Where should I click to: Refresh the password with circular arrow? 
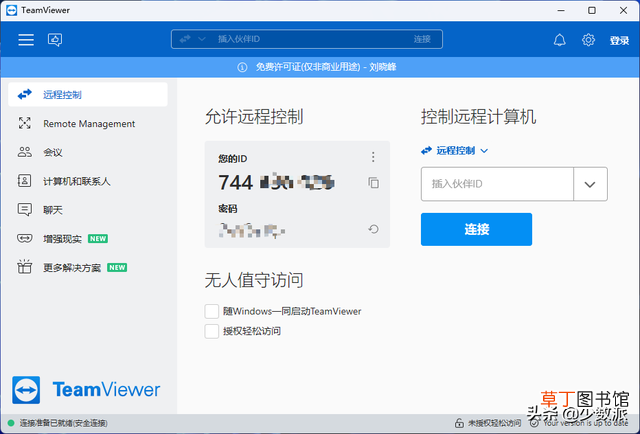[373, 229]
